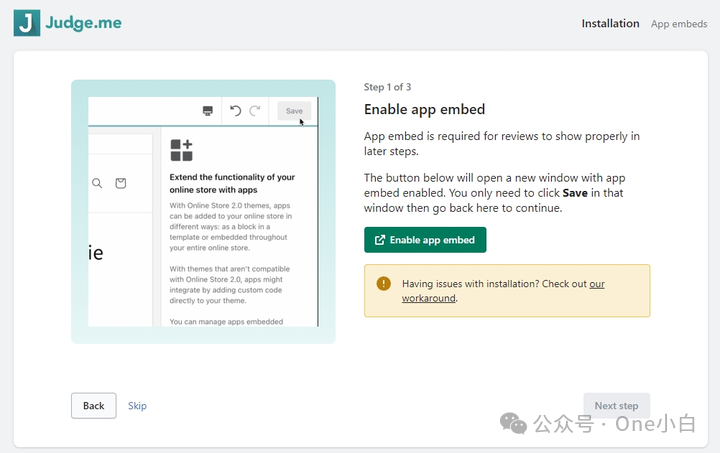
Task: Click the search magnifier icon in preview
Action: pos(97,183)
